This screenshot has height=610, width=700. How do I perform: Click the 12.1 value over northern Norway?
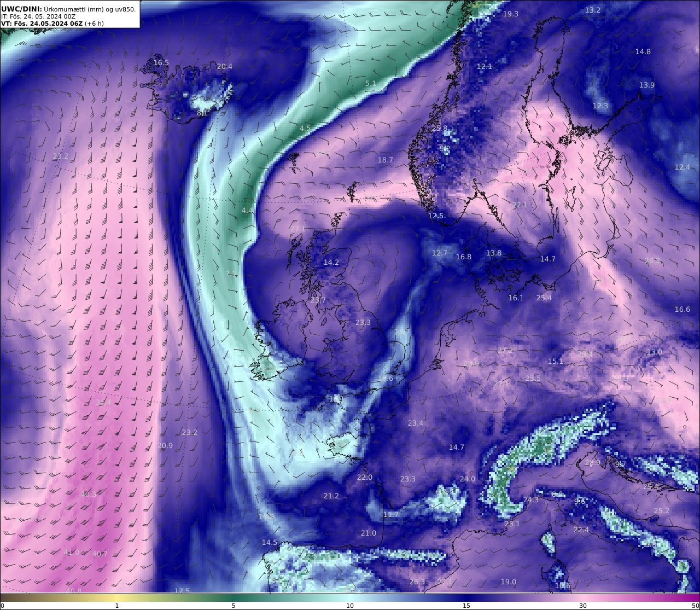(485, 67)
